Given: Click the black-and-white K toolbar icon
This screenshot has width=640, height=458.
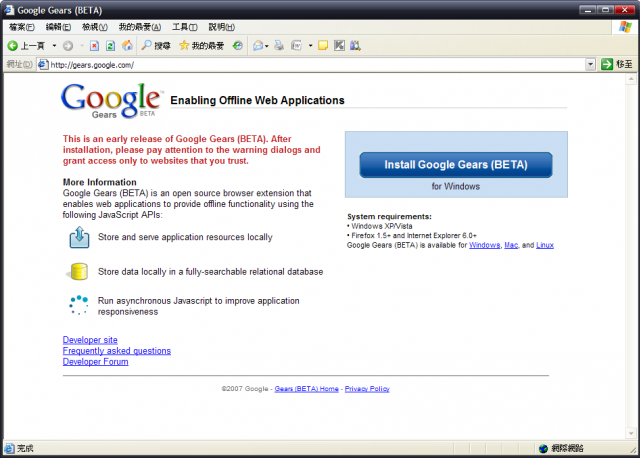Looking at the screenshot, I should [339, 45].
